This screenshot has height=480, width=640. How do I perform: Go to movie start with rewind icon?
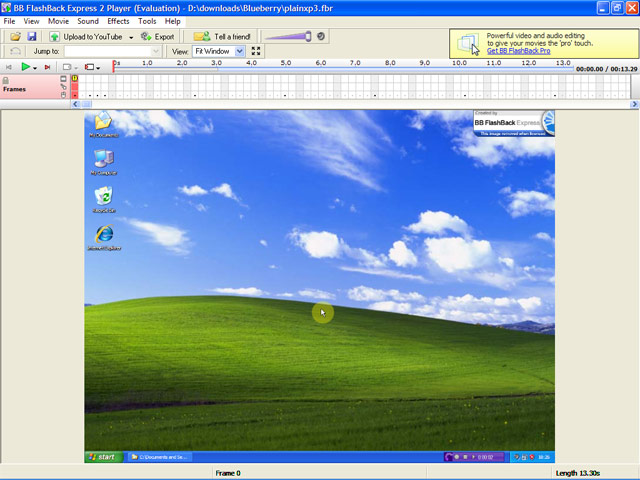point(9,67)
